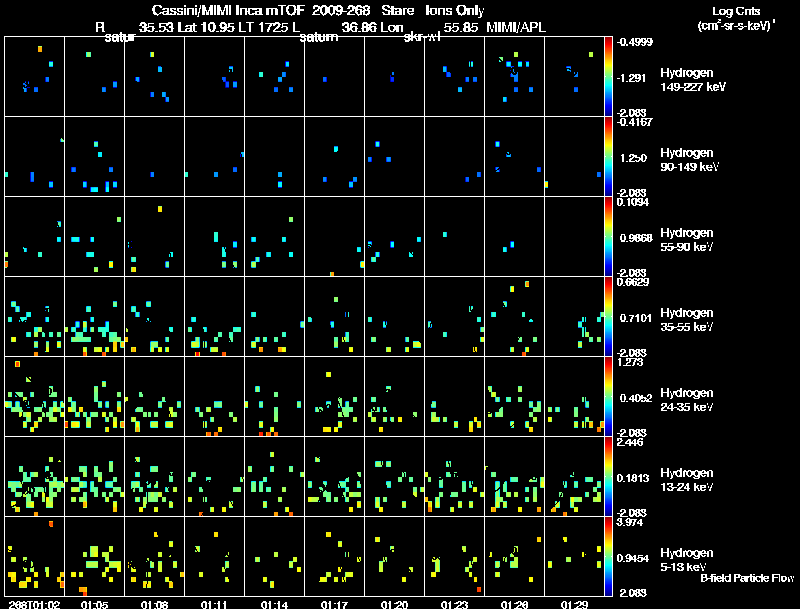Select the 'Hydrogen 35-55 keV' row label
Viewport: 800px width, 609px height.
pyautogui.click(x=687, y=320)
